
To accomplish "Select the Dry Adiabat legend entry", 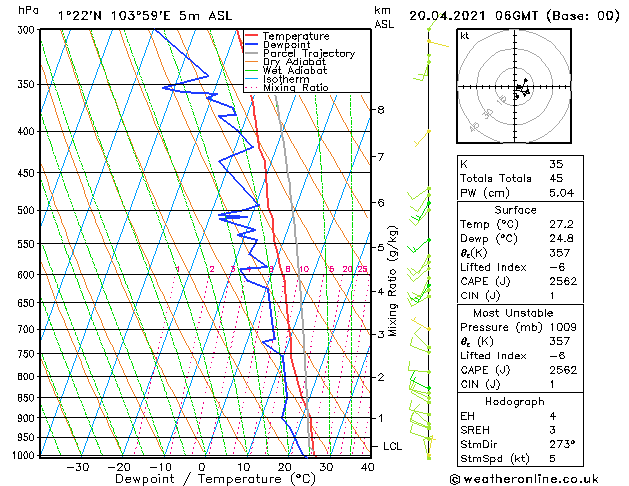I will click(294, 62).
